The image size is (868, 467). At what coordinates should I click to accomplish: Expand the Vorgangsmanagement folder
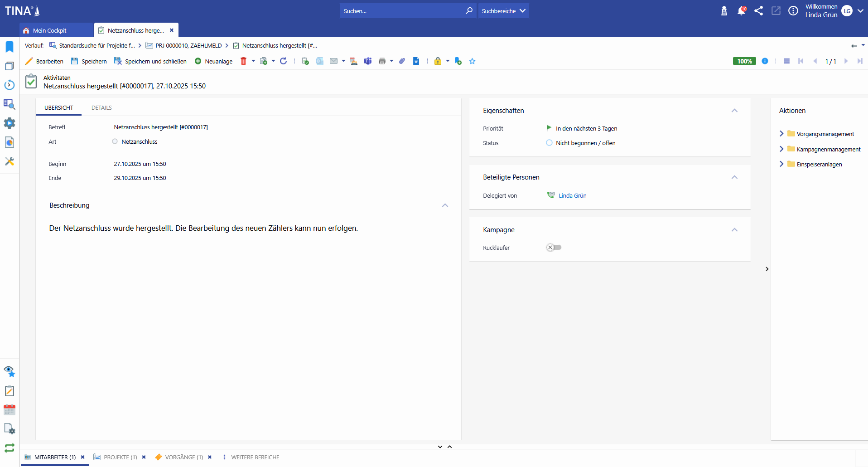click(x=781, y=134)
